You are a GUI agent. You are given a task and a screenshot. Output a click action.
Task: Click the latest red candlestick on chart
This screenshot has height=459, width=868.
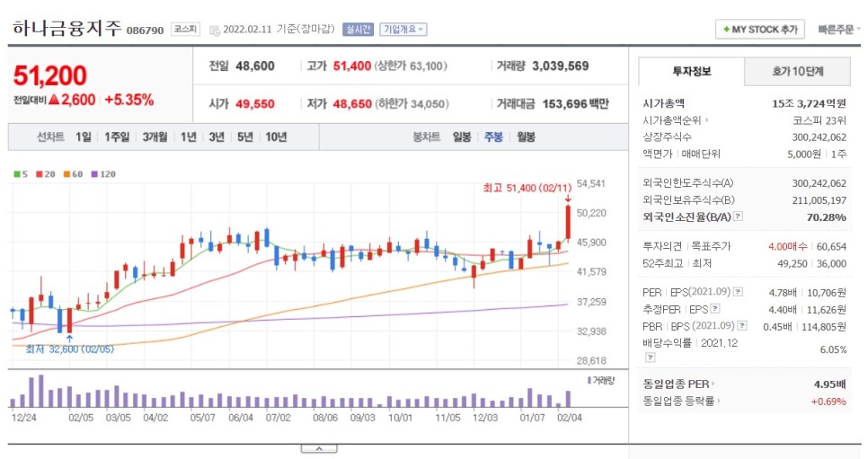[x=569, y=223]
